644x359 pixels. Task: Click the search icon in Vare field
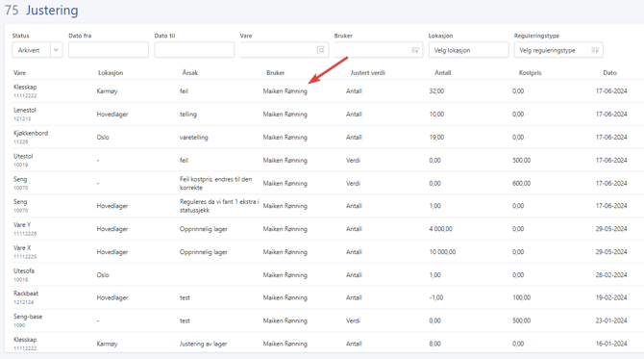click(321, 50)
